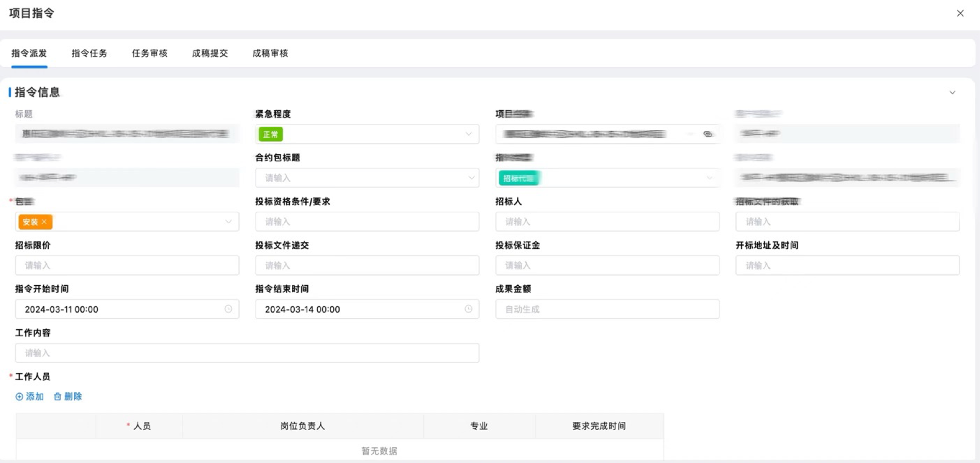Image resolution: width=980 pixels, height=463 pixels.
Task: Click 删除 to remove a worker
Action: tap(68, 397)
